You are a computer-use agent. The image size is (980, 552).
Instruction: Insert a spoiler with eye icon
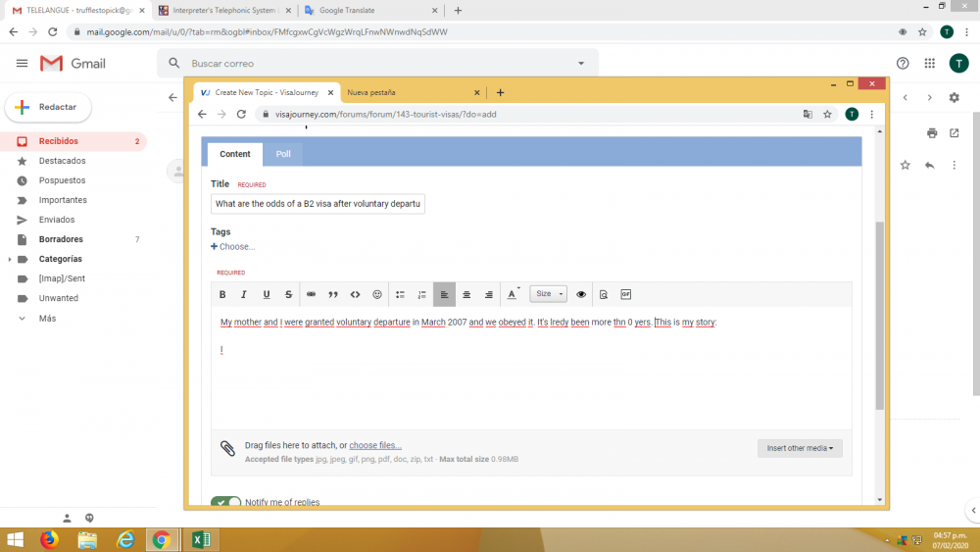580,294
